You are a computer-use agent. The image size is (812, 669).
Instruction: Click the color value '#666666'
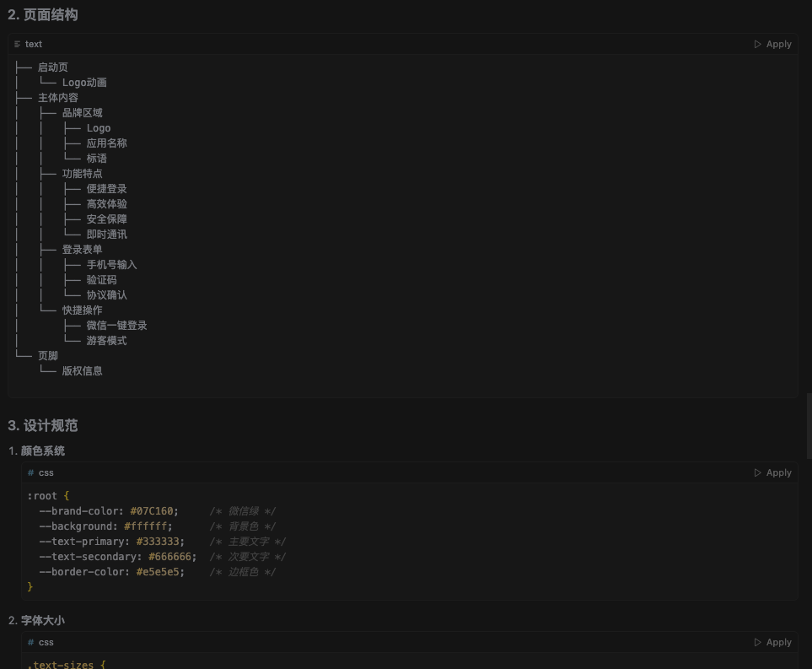[x=169, y=557]
